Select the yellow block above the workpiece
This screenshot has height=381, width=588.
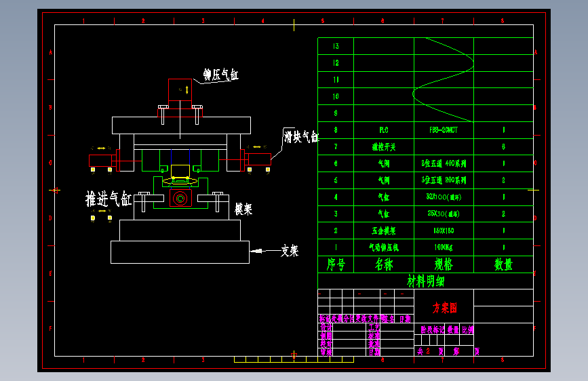(180, 171)
